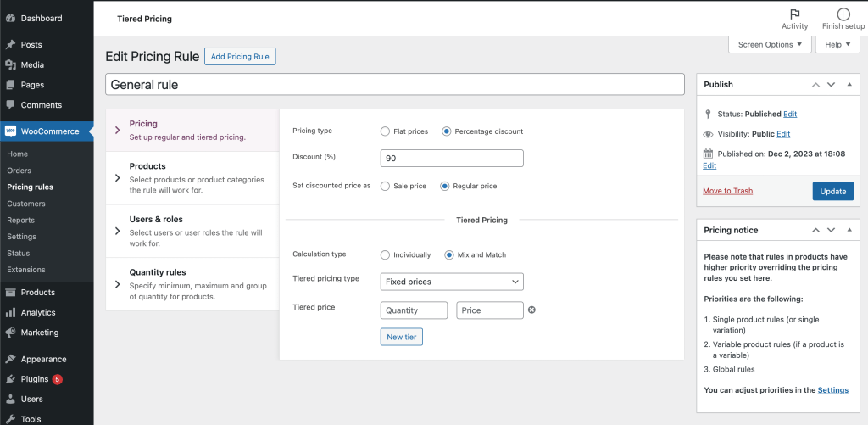868x425 pixels.
Task: Select the Flat prices radio option
Action: pyautogui.click(x=386, y=131)
